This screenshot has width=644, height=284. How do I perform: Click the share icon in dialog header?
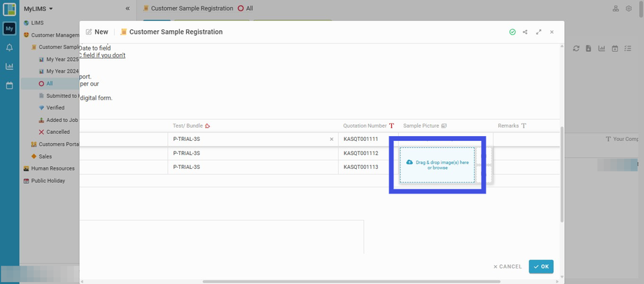[525, 32]
